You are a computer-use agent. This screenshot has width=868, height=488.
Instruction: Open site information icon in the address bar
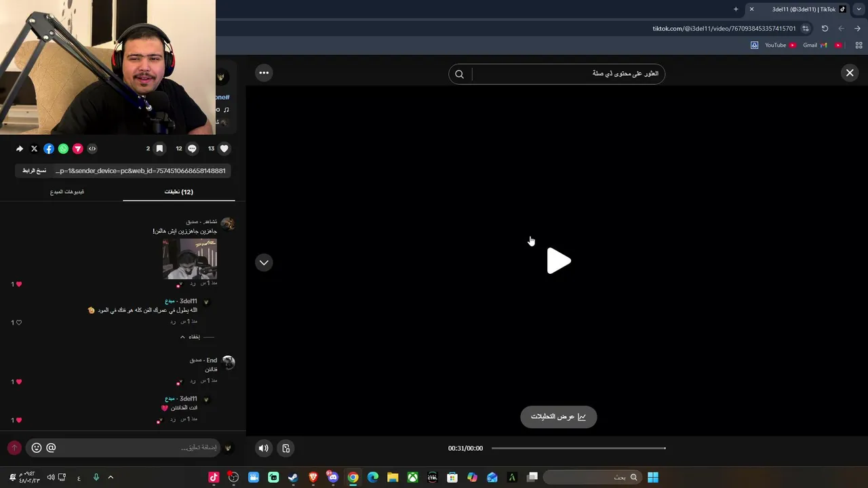pyautogui.click(x=806, y=28)
